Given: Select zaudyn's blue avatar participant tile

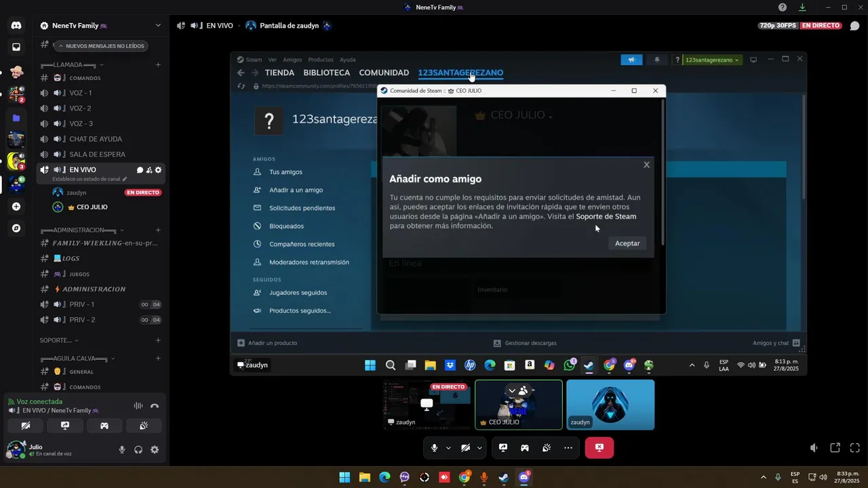Looking at the screenshot, I should coord(610,405).
